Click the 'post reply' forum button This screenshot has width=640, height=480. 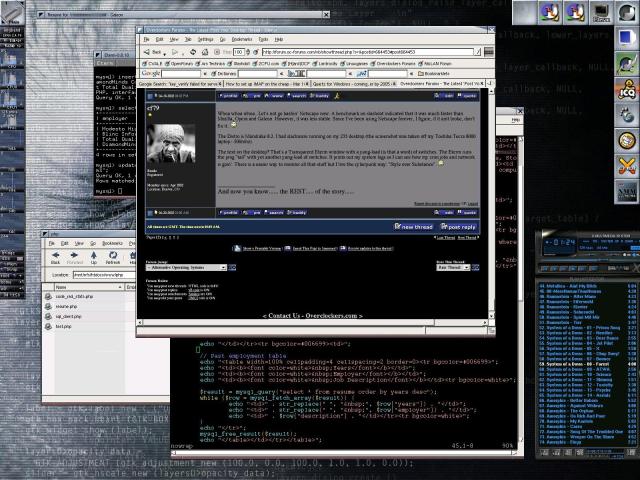(x=458, y=227)
